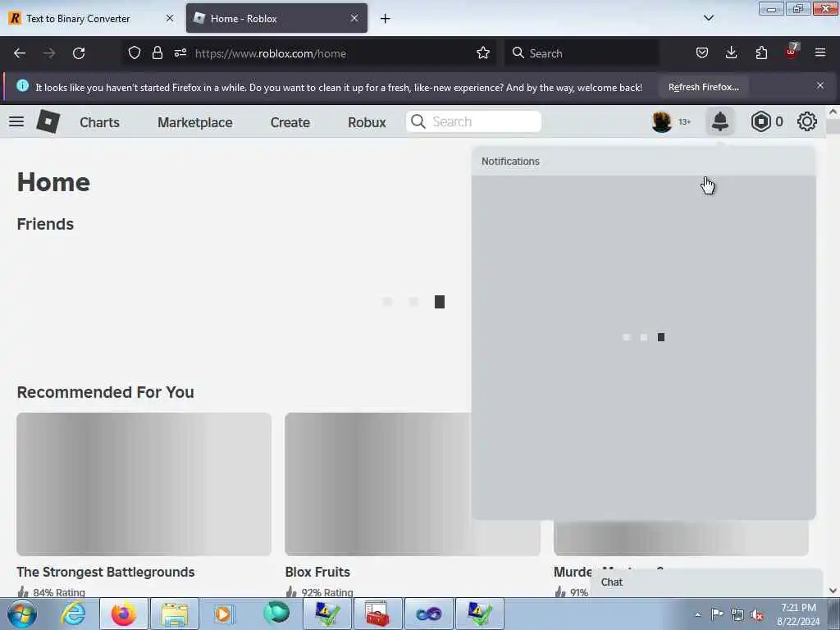Show site security padlock information
The height and width of the screenshot is (630, 840).
pyautogui.click(x=157, y=53)
